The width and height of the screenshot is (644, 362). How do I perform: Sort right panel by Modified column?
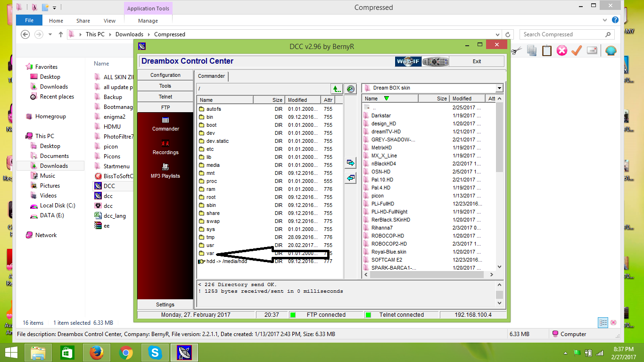[x=467, y=99]
